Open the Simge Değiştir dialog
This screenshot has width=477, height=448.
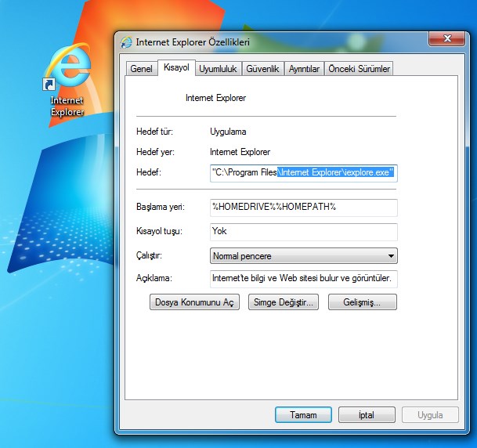(283, 302)
